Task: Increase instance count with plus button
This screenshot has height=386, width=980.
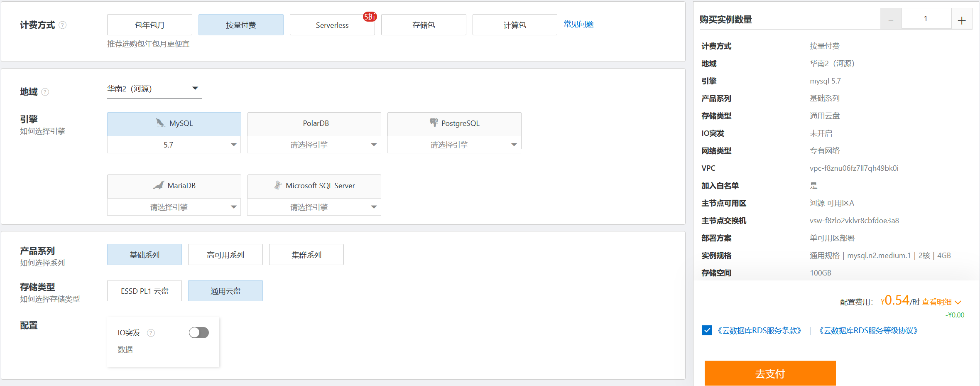Action: (x=962, y=19)
